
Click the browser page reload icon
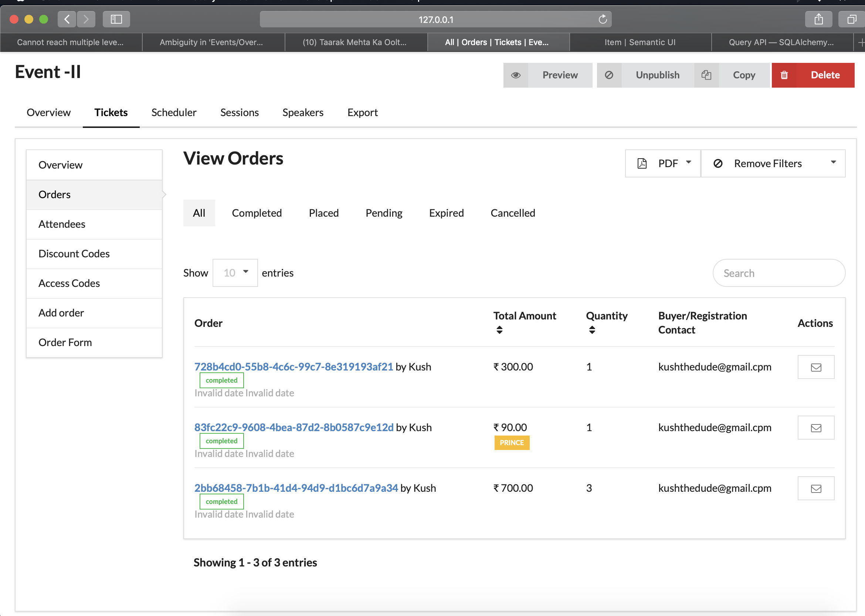(602, 19)
